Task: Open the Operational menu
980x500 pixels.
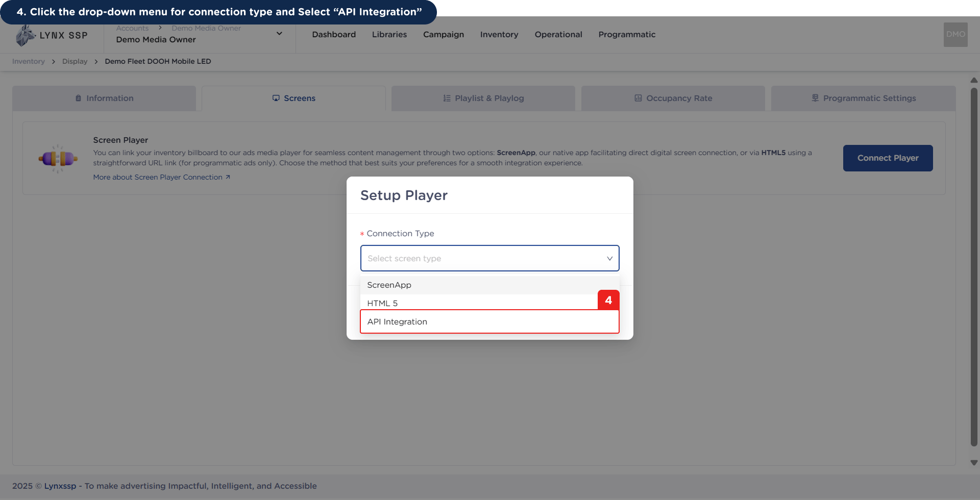Action: coord(558,35)
